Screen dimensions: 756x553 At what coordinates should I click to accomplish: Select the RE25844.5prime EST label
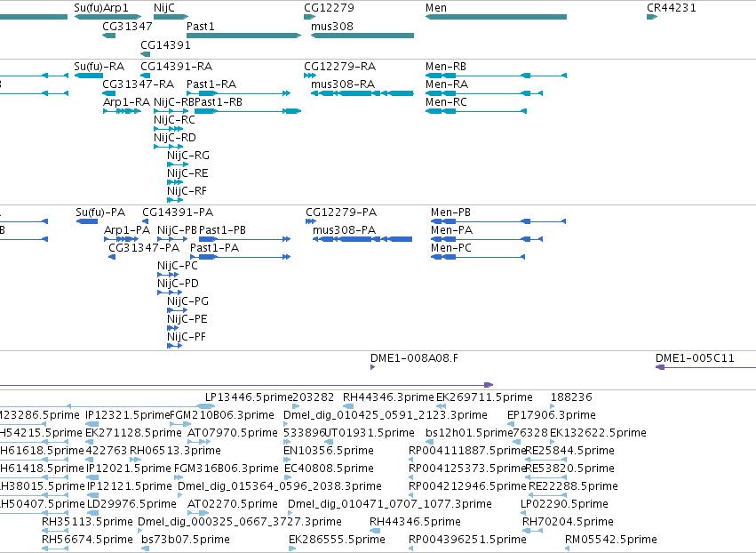tap(570, 451)
